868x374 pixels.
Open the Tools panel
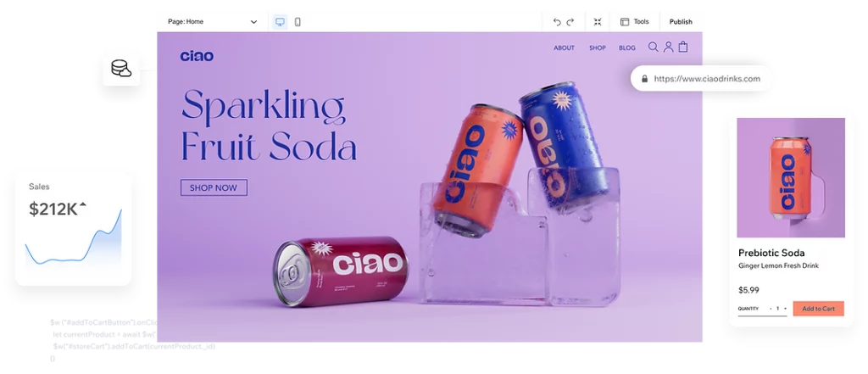(x=634, y=22)
